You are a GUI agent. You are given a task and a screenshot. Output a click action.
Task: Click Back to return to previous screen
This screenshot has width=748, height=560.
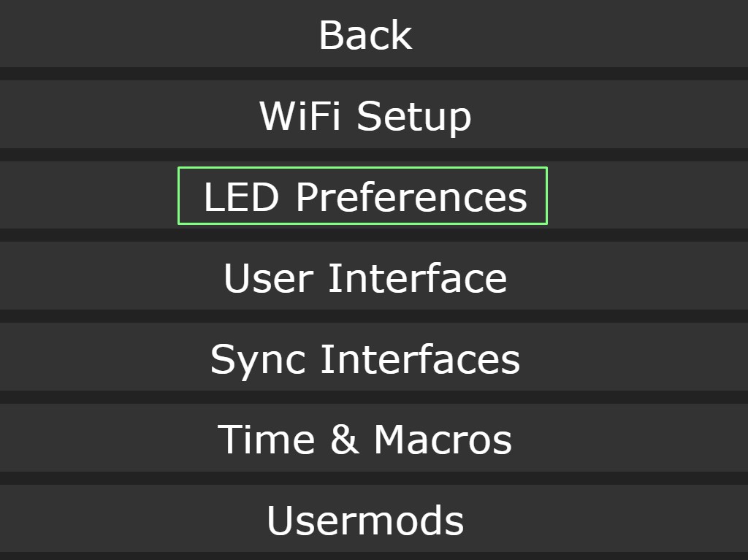tap(365, 34)
